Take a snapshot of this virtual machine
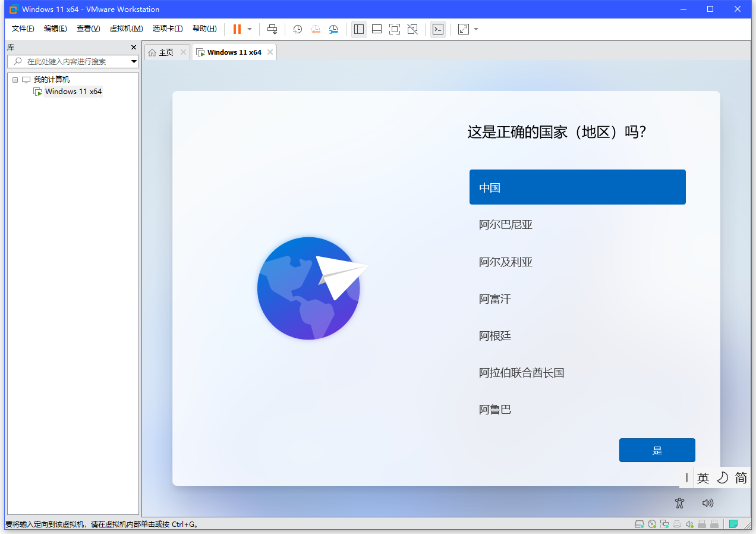The image size is (756, 534). pyautogui.click(x=298, y=29)
